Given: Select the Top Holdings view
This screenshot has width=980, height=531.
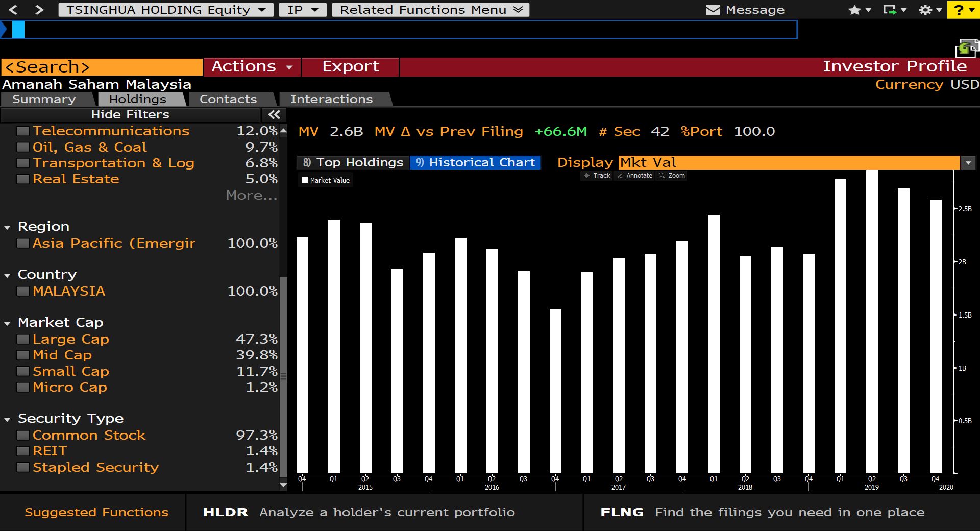Looking at the screenshot, I should (x=353, y=162).
